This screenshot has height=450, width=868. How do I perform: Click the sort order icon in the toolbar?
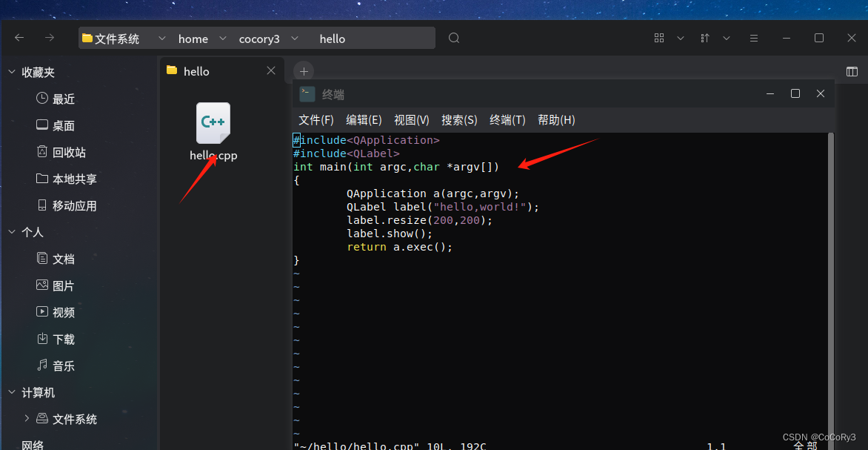pyautogui.click(x=704, y=38)
